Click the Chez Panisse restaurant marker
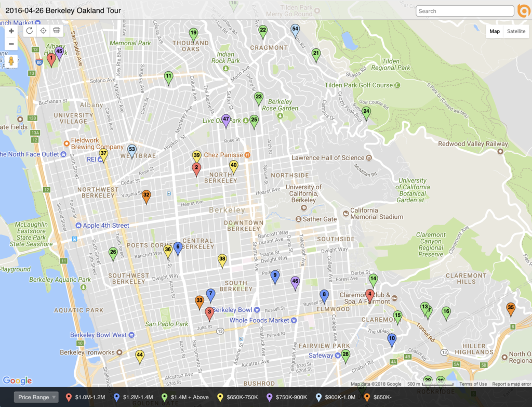 [x=247, y=155]
